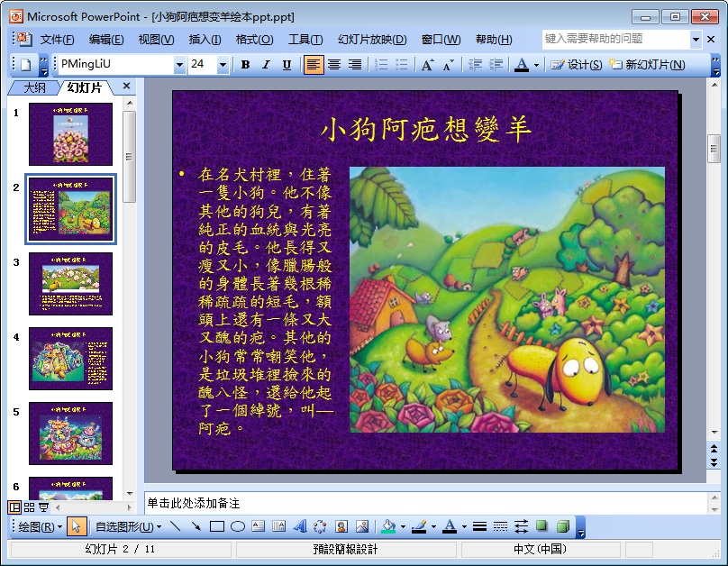Screen dimensions: 728x566
Task: Apply font color from formatting toolbar
Action: (522, 65)
